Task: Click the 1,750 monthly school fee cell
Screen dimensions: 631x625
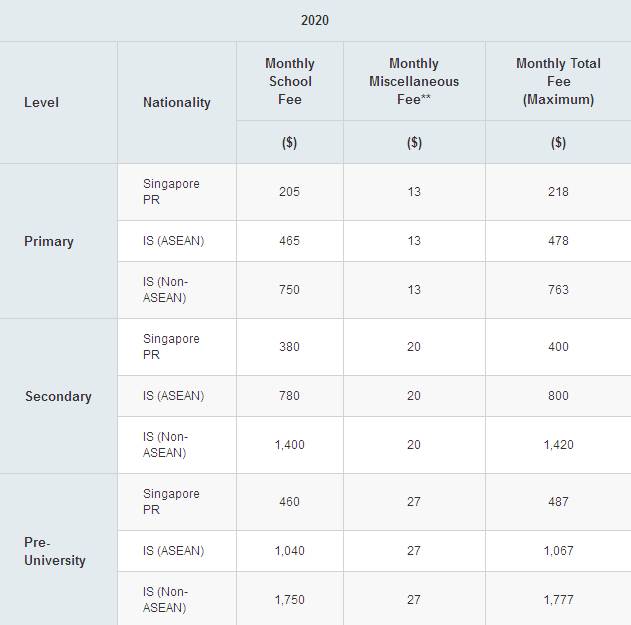Action: click(289, 600)
